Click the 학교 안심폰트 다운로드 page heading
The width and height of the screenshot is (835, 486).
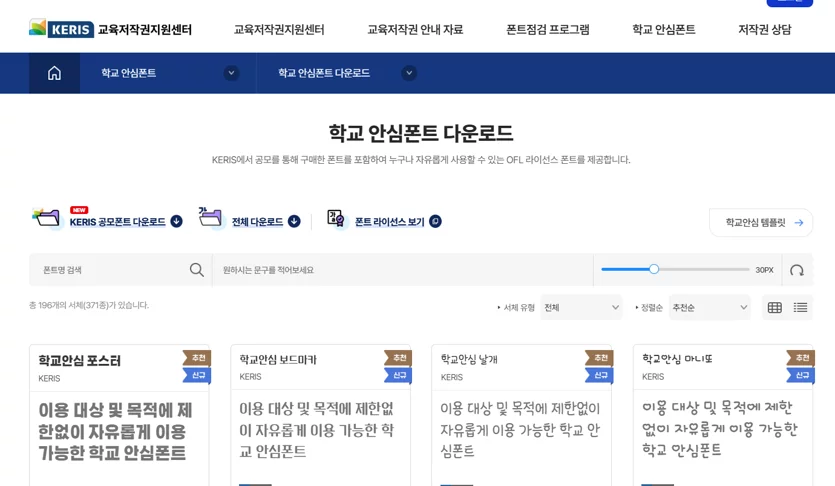click(421, 133)
